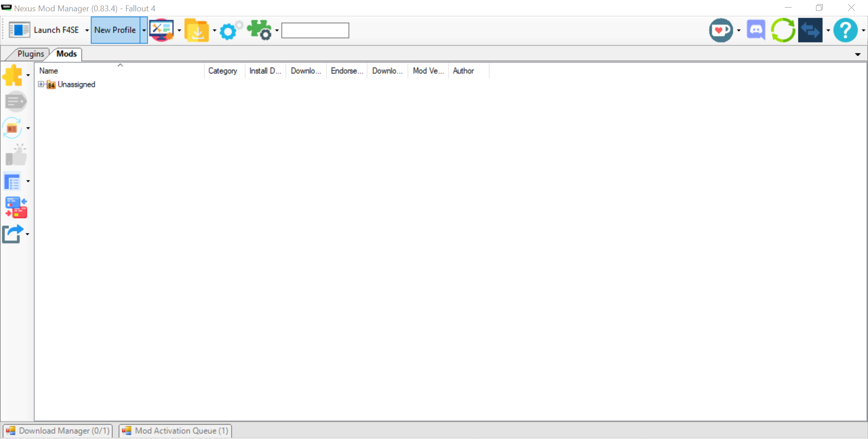This screenshot has height=439, width=868.
Task: Close the Nexus Mod Manager window
Action: pyautogui.click(x=851, y=8)
